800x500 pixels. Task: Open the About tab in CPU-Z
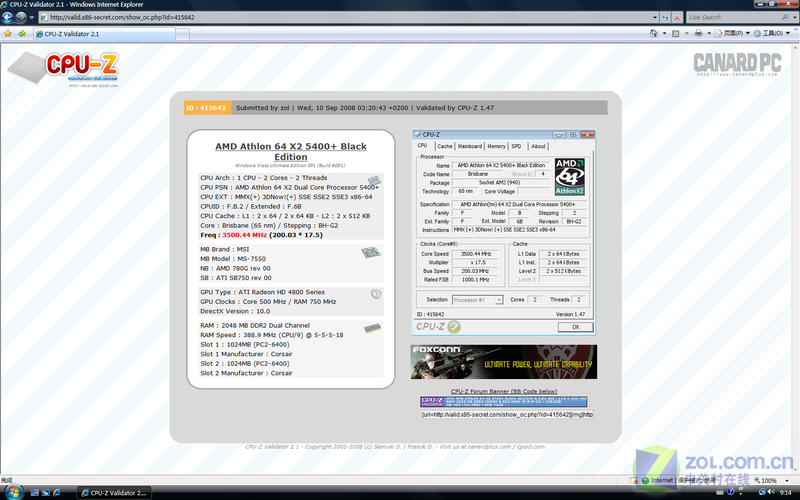[538, 146]
